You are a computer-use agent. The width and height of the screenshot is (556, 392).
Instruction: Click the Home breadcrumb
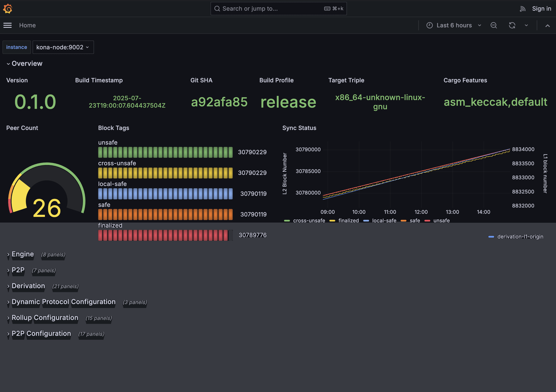[x=27, y=25]
